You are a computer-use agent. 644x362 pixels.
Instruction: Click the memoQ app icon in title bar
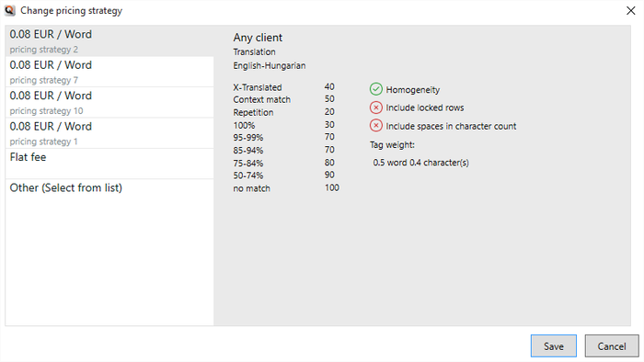tap(10, 10)
